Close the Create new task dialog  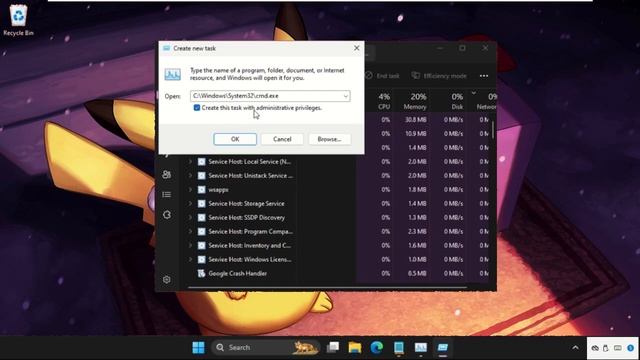[x=356, y=48]
